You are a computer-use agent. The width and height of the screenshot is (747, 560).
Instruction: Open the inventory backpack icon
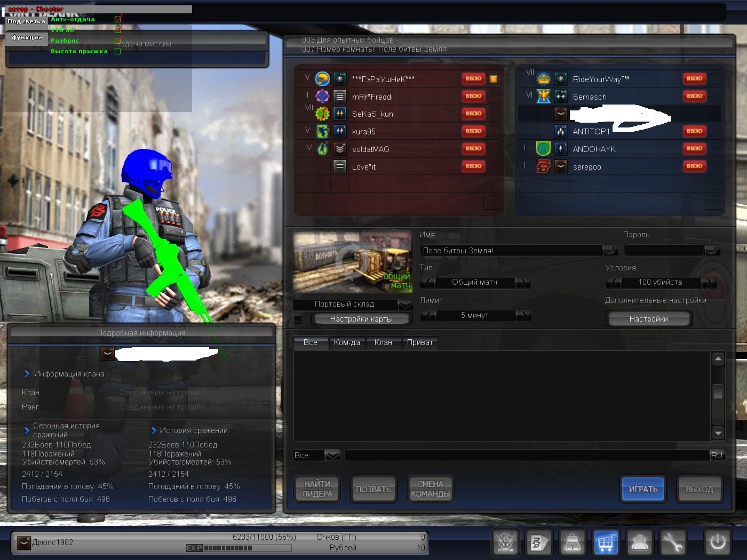pyautogui.click(x=573, y=543)
